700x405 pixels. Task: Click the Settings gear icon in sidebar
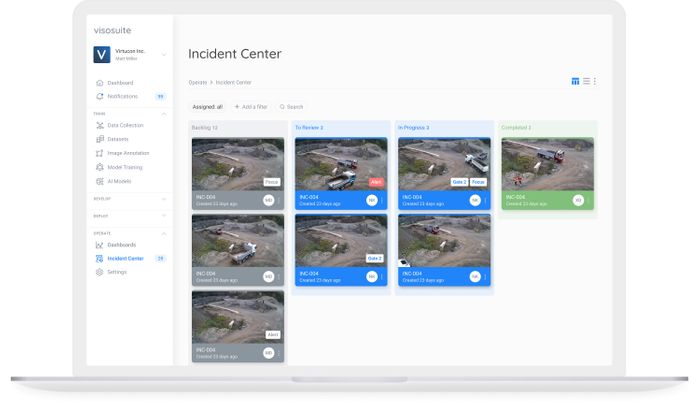point(99,272)
